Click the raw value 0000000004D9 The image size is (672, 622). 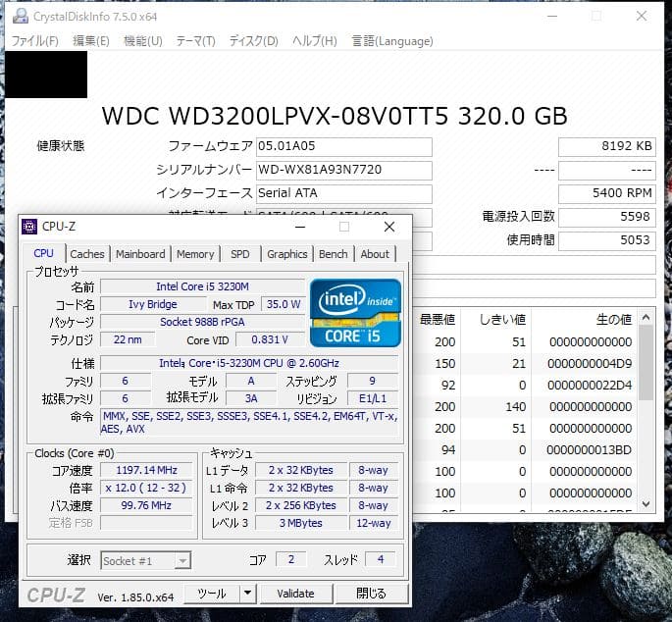[x=590, y=364]
